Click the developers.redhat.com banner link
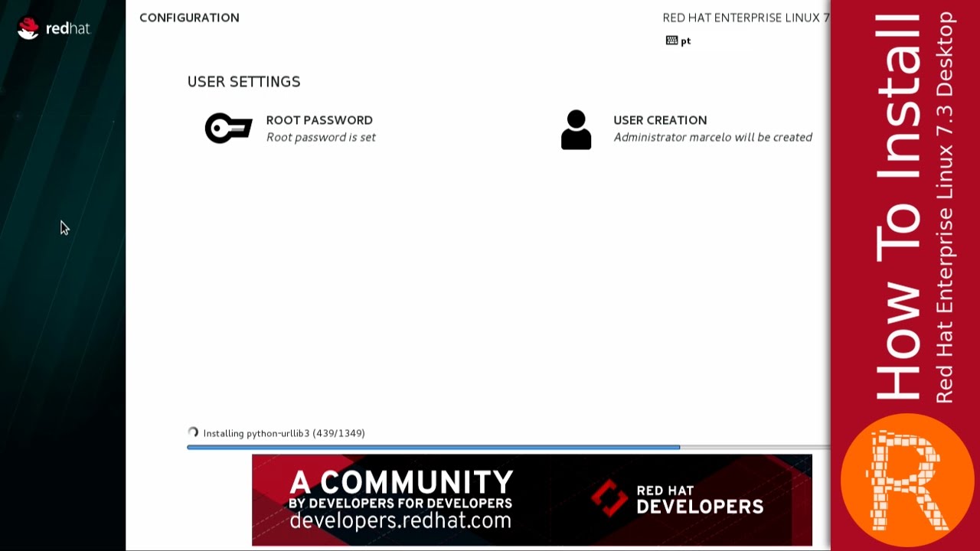The width and height of the screenshot is (980, 551). [x=400, y=521]
